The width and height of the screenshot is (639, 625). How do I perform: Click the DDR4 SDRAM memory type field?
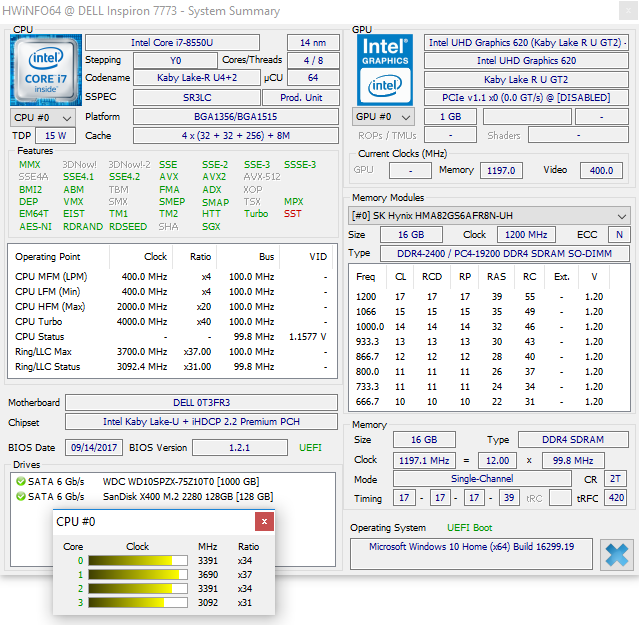pyautogui.click(x=573, y=440)
